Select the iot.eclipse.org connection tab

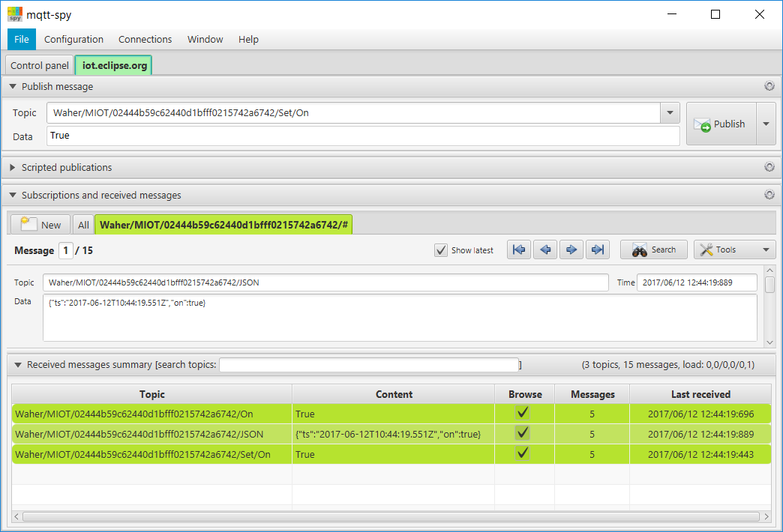[x=114, y=65]
